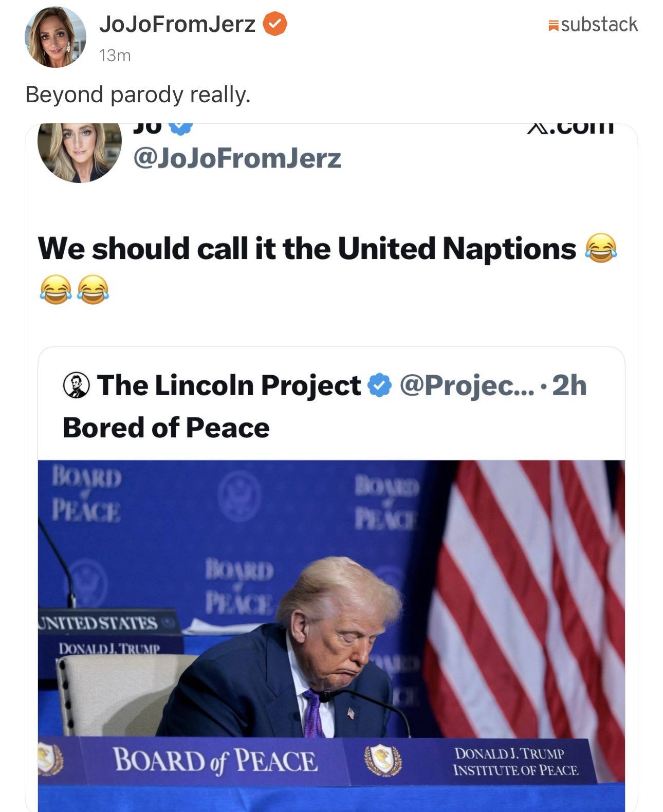663x812 pixels.
Task: Open the @JoJoFromJerz handle in the tweet
Action: coord(237,158)
